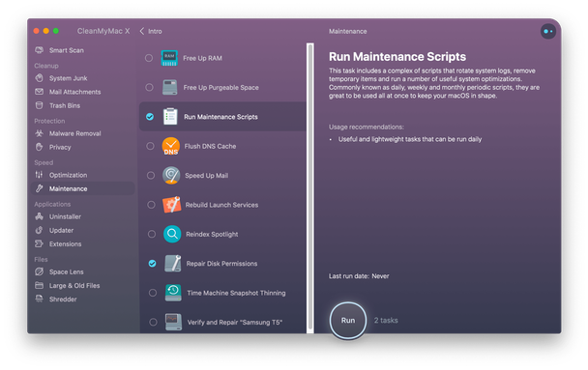Select the Smart Scan label
Image resolution: width=588 pixels, height=370 pixels.
click(x=67, y=50)
